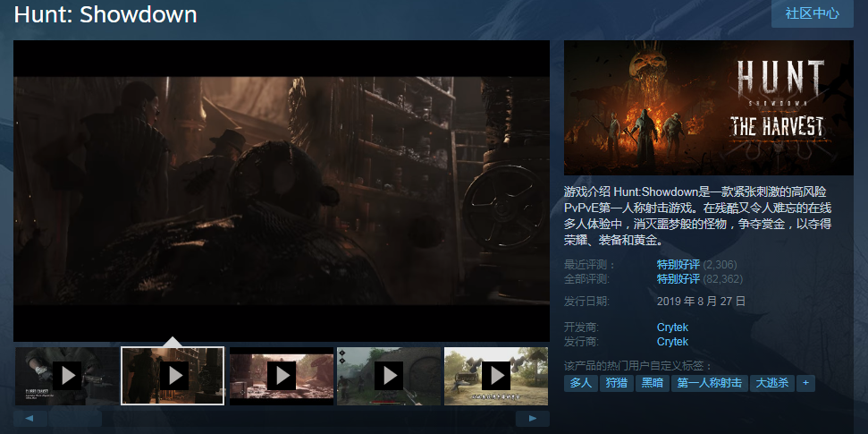This screenshot has width=868, height=434.
Task: Click the Hunt: Showdown page title
Action: (x=105, y=13)
